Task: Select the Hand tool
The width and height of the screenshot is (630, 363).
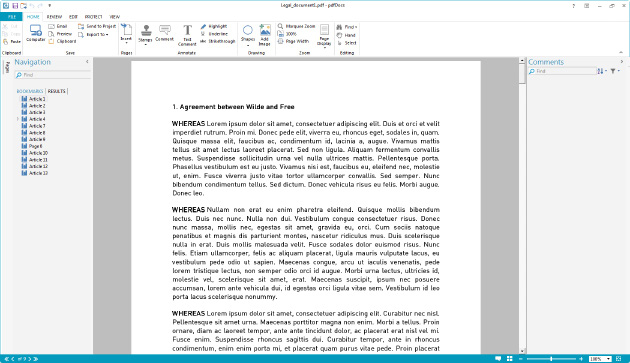Action: pyautogui.click(x=346, y=35)
